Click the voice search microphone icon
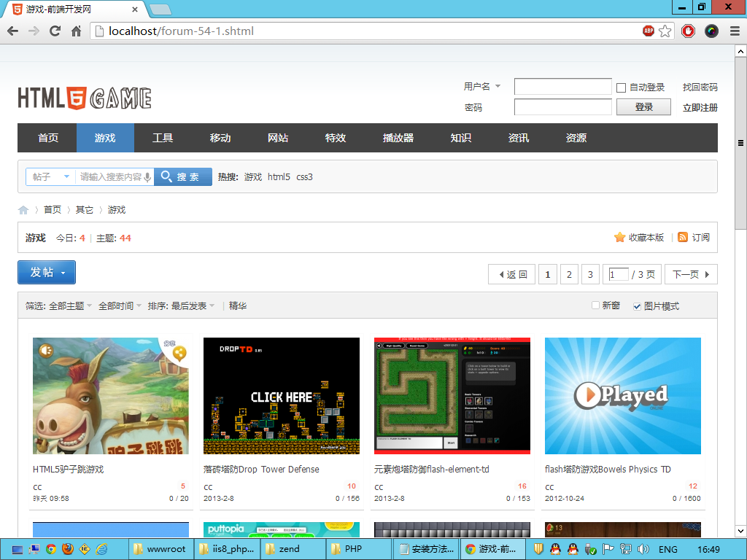 (x=147, y=177)
